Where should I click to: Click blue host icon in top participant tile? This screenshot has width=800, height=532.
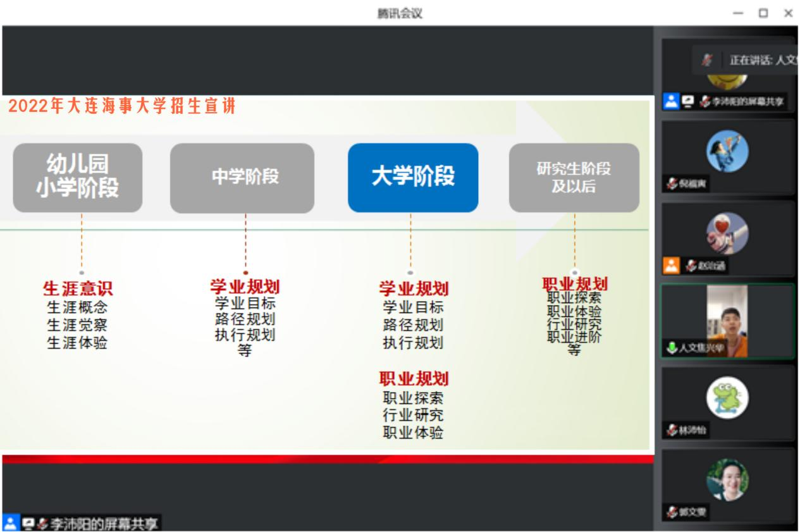point(670,101)
